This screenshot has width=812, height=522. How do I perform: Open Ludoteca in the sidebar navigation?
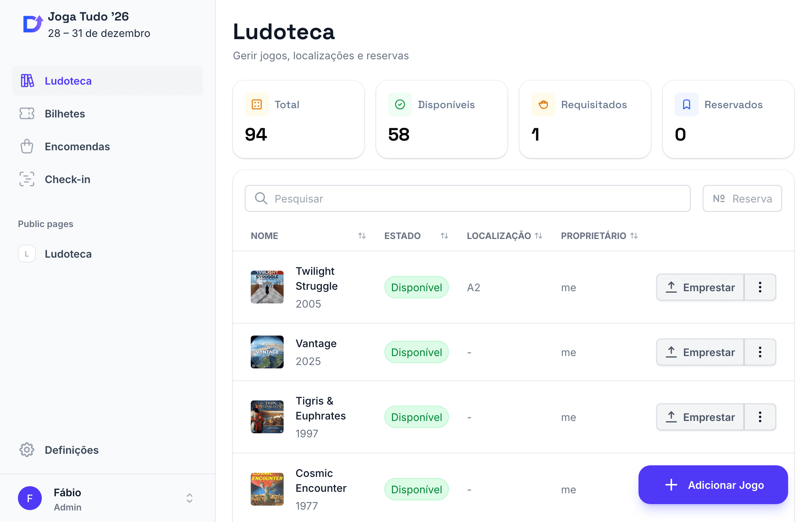pos(107,81)
